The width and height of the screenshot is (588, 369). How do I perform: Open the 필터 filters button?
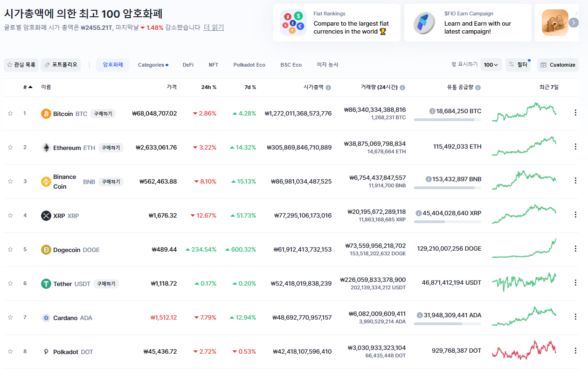click(518, 65)
